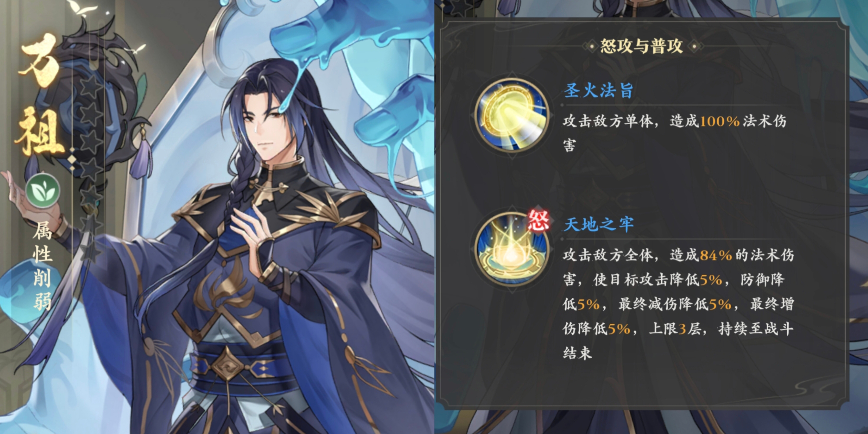
Task: Open the 天地之牢 skill name link
Action: [598, 224]
